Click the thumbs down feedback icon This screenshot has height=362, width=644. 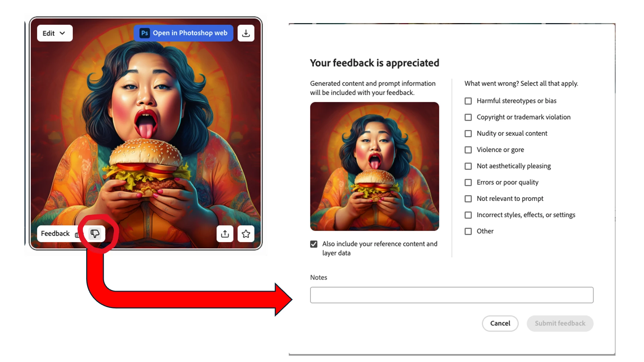tap(95, 234)
